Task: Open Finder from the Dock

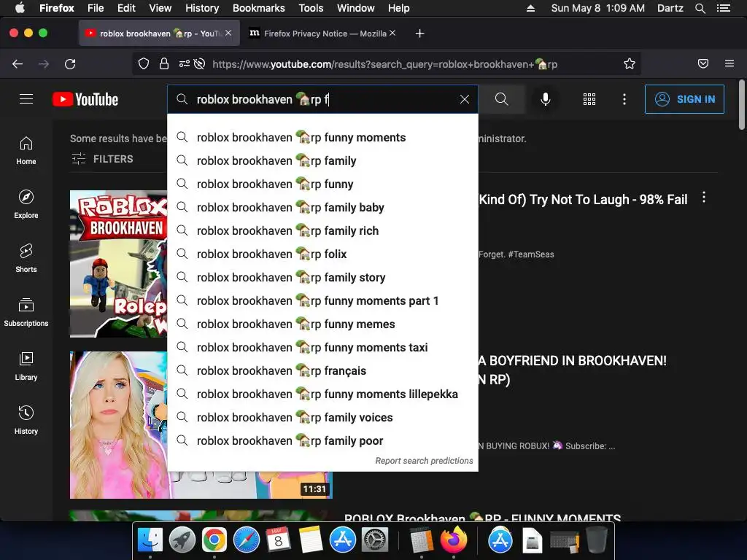Action: [150, 540]
